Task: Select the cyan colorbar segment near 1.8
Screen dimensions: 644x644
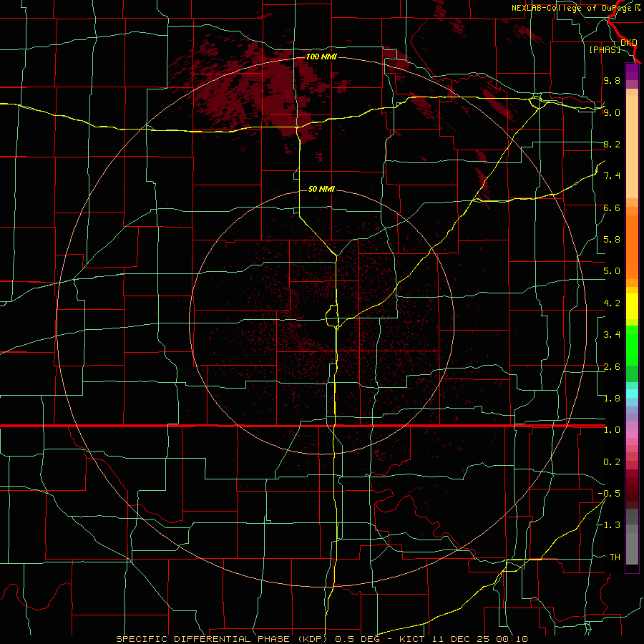Action: click(x=632, y=394)
